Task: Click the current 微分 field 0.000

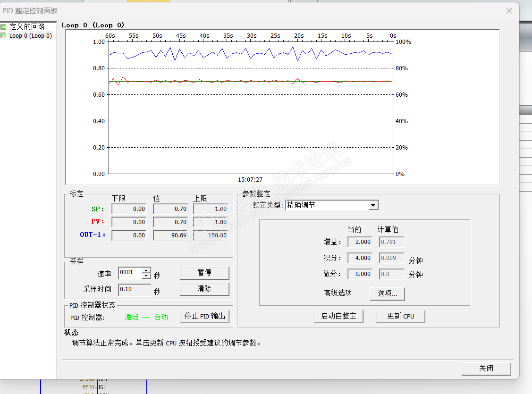Action: pyautogui.click(x=360, y=274)
